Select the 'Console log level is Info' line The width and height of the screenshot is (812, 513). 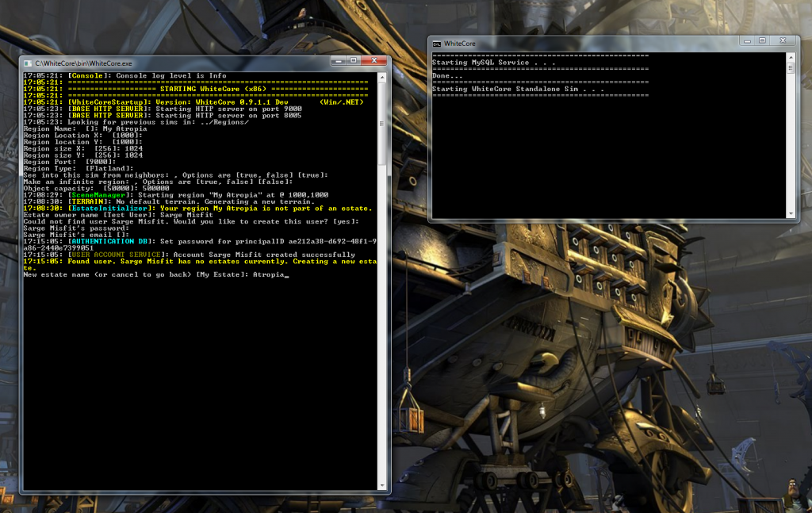[x=124, y=75]
